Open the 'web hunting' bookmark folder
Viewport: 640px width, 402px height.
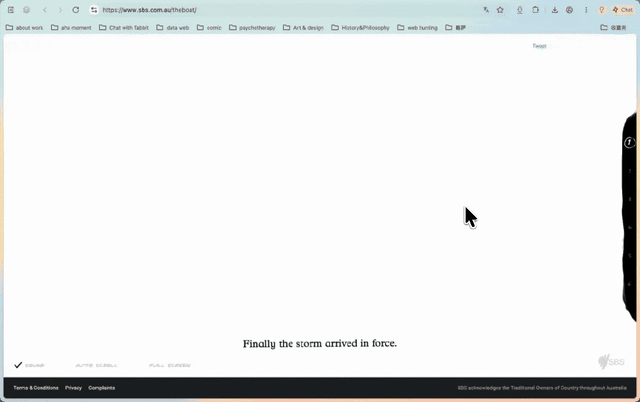(x=417, y=28)
